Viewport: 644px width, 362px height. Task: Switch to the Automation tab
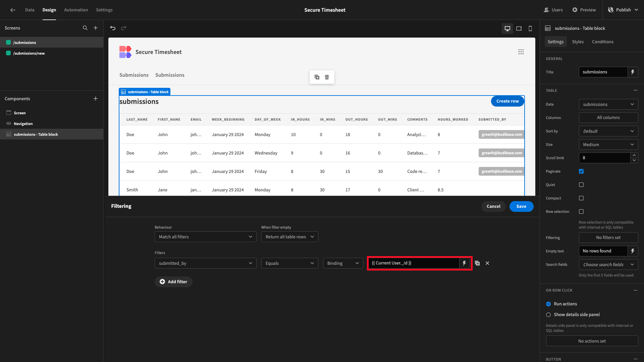(x=76, y=10)
